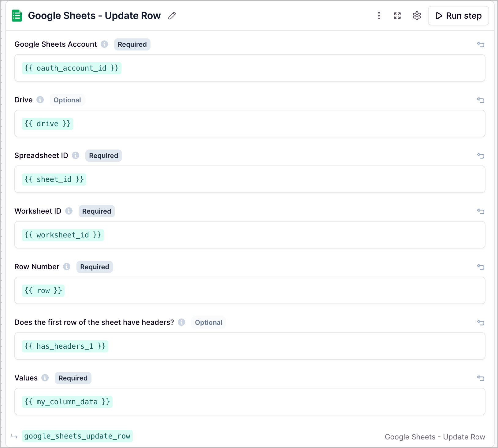Select the oauth_account_id variable pill
The width and height of the screenshot is (498, 448).
point(72,68)
